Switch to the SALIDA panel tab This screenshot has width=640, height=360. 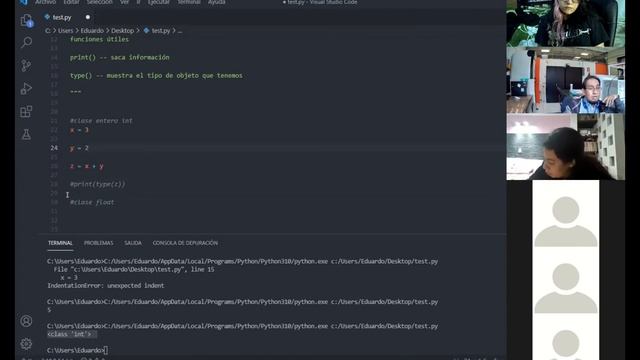click(133, 243)
